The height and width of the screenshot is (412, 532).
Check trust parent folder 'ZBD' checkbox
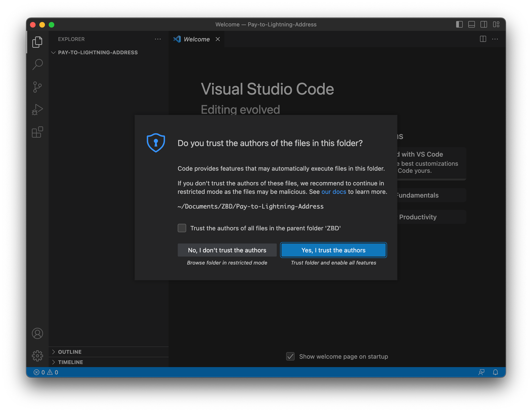pyautogui.click(x=182, y=228)
